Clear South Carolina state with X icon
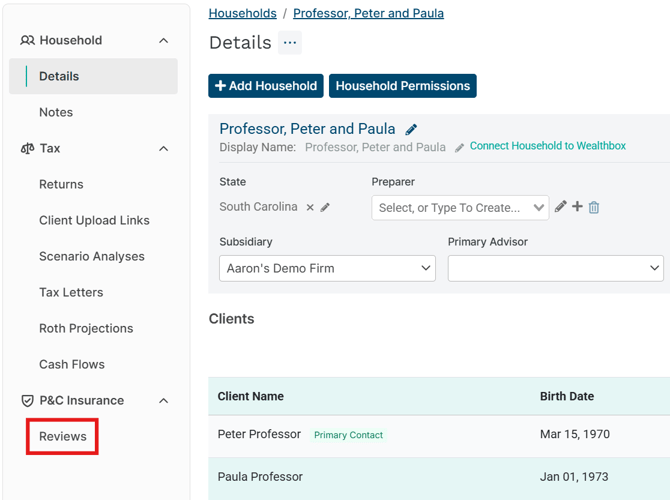This screenshot has width=670, height=500. point(310,208)
